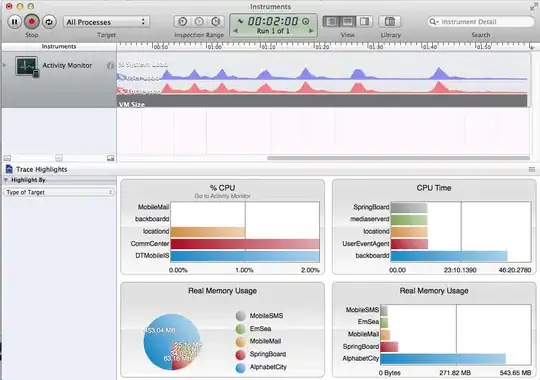Open search options magnifier dropdown

point(433,22)
